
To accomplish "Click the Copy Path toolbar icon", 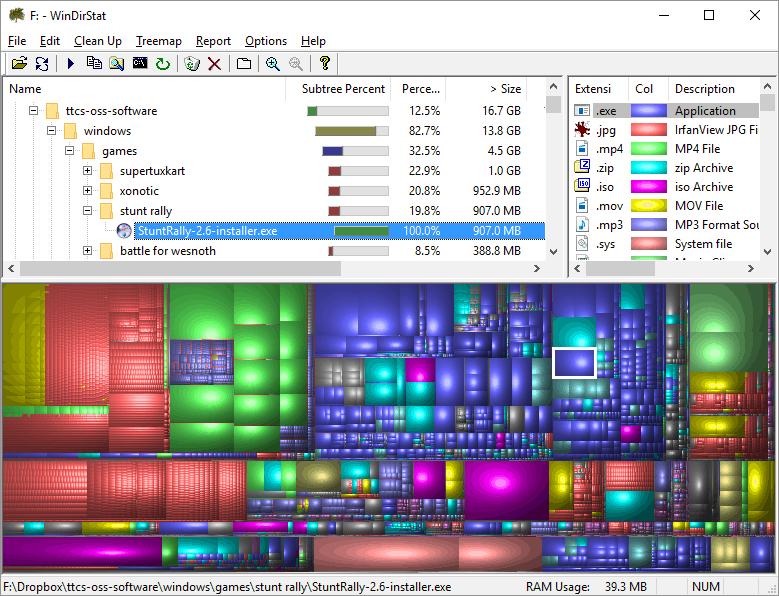I will click(x=94, y=64).
